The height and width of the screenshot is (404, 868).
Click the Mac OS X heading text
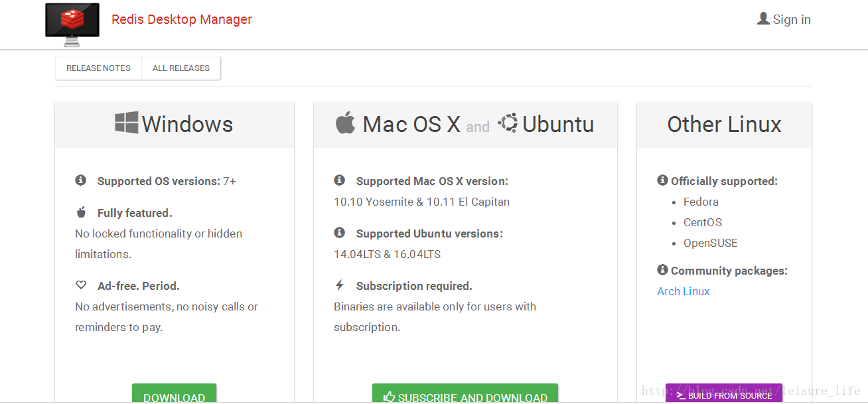pyautogui.click(x=411, y=124)
